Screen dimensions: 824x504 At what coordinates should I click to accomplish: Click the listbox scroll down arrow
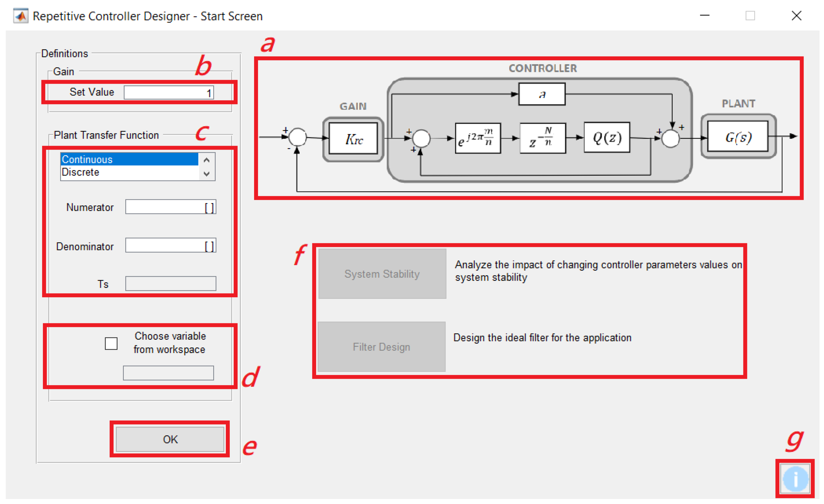[206, 174]
